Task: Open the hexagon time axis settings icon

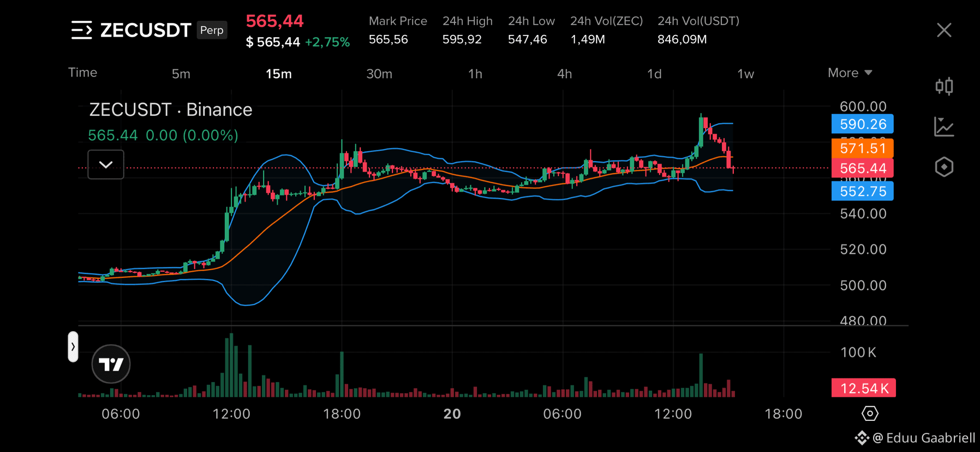Action: (x=870, y=413)
